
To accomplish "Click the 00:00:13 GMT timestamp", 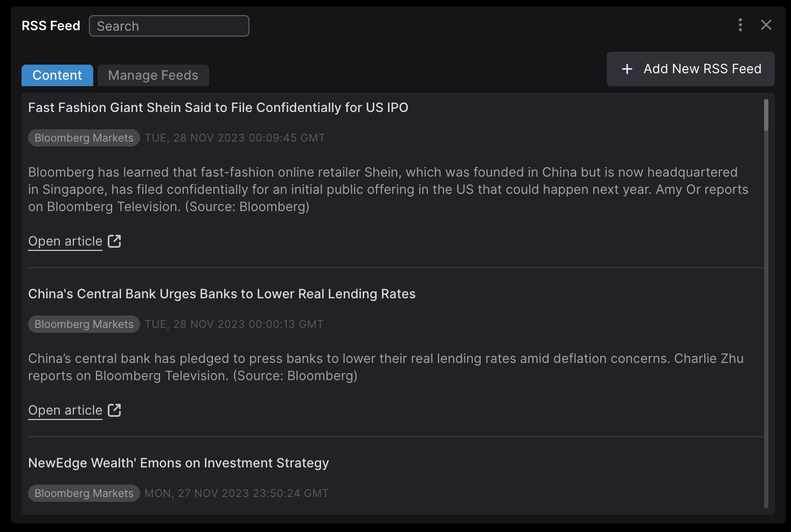I will (x=234, y=324).
